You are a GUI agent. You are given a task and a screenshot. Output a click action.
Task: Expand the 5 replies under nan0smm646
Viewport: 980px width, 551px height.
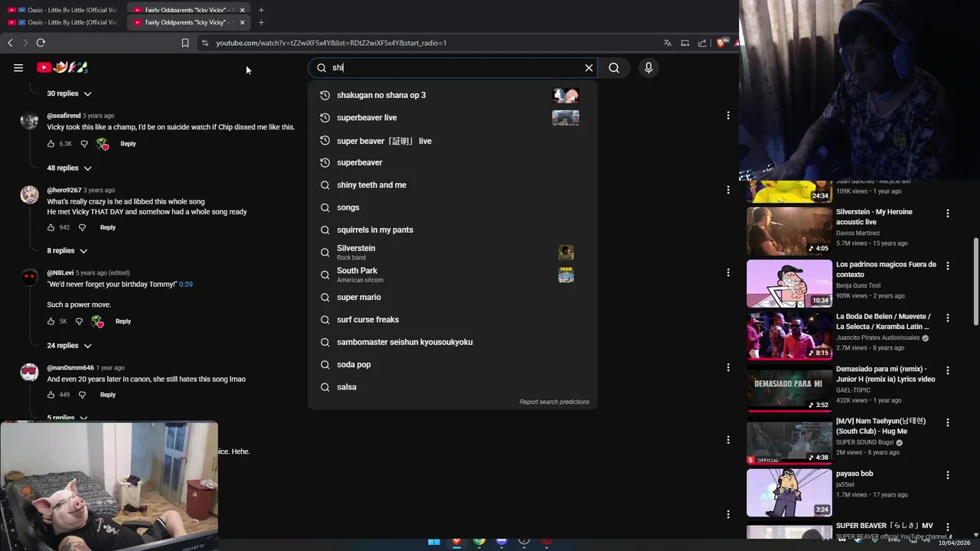[67, 418]
